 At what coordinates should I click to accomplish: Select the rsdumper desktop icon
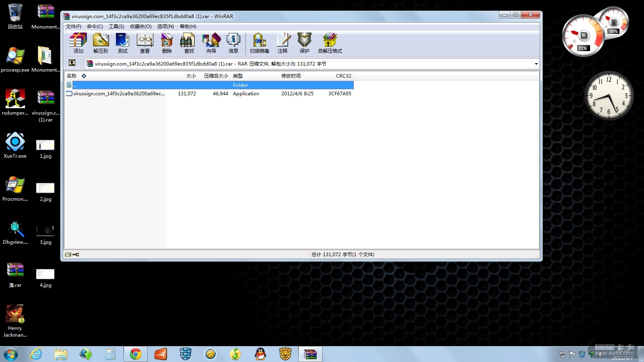pos(15,103)
